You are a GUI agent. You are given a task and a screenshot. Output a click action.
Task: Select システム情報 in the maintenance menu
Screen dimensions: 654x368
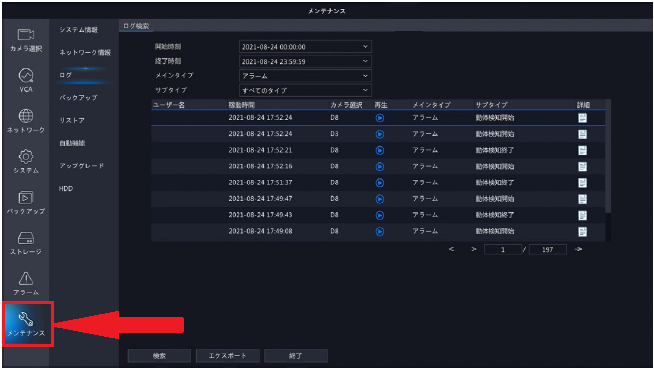78,30
